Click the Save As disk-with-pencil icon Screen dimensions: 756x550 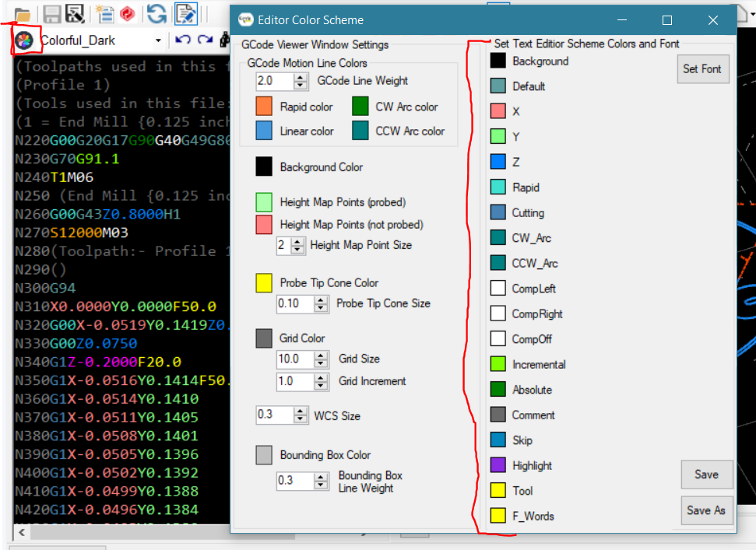tap(75, 13)
